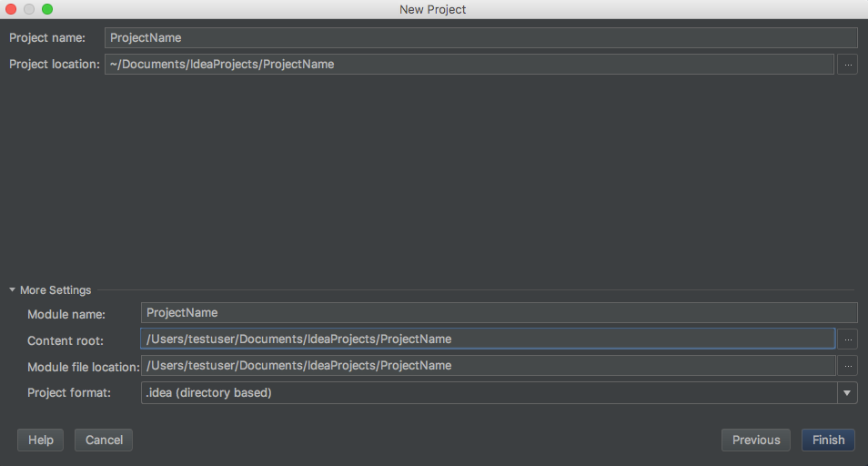Click the 'New Project' window title

coord(433,9)
